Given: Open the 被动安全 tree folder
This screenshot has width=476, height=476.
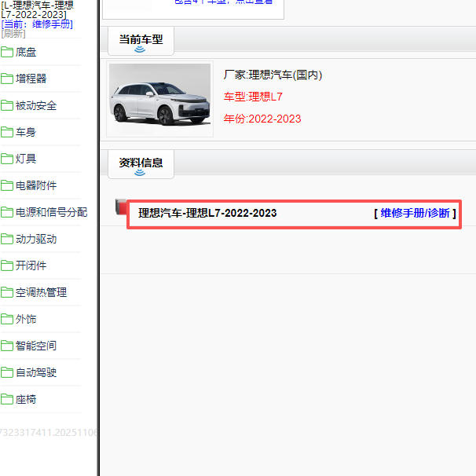Looking at the screenshot, I should click(36, 105).
